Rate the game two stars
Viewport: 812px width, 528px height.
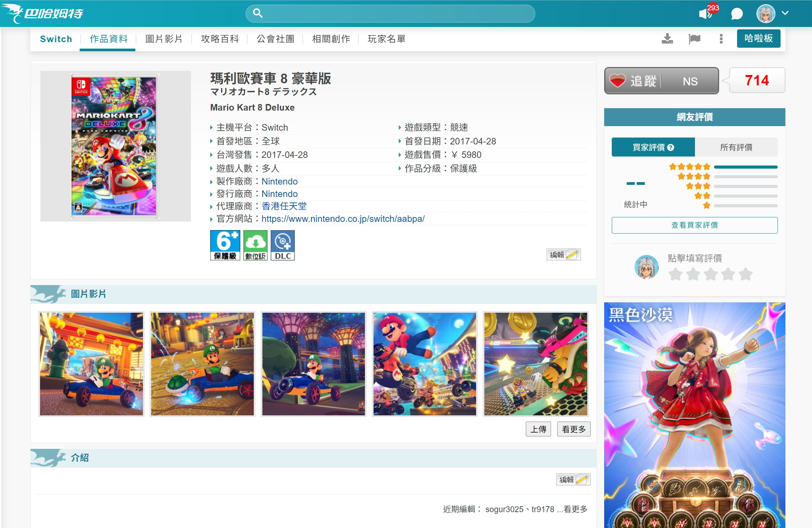point(693,274)
